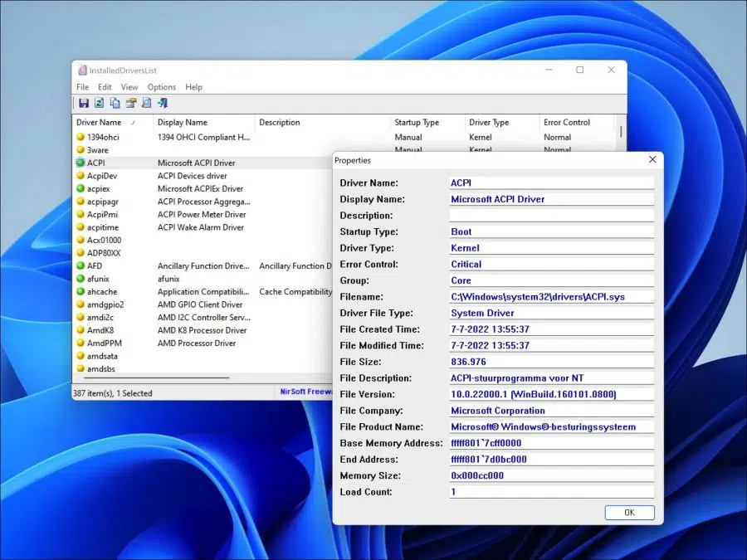The width and height of the screenshot is (747, 560).
Task: Open the View menu
Action: [x=129, y=87]
